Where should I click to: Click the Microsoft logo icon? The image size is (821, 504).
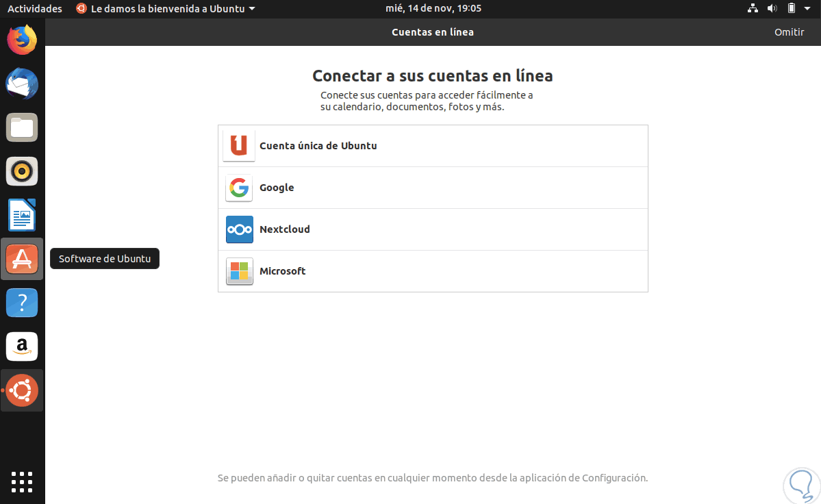tap(239, 271)
